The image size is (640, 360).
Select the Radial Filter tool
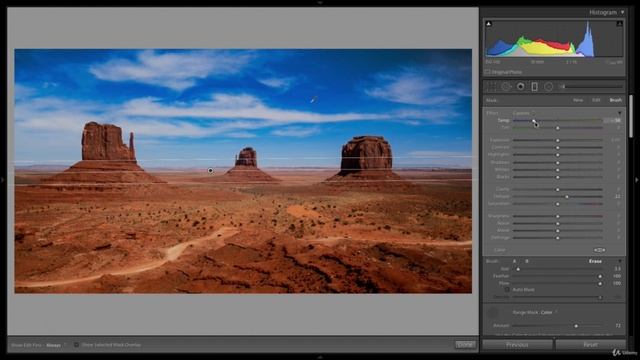tap(549, 87)
